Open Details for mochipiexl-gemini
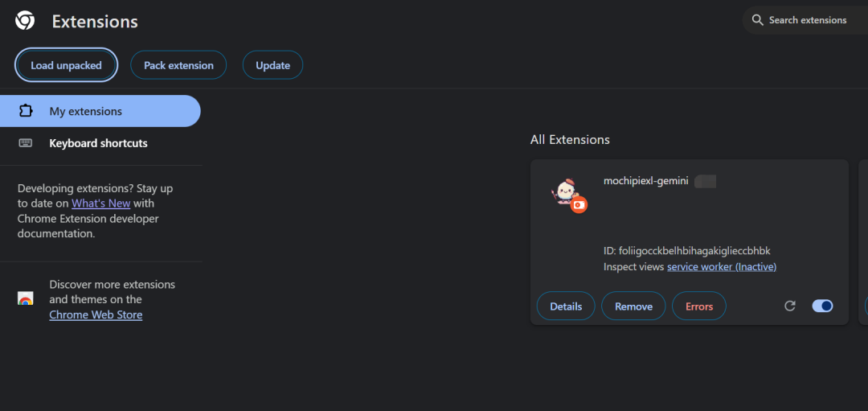 click(x=566, y=306)
